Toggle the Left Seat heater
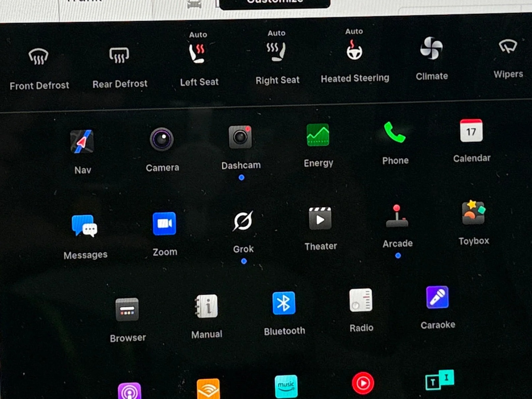Viewport: 532px width, 399px height. click(198, 53)
